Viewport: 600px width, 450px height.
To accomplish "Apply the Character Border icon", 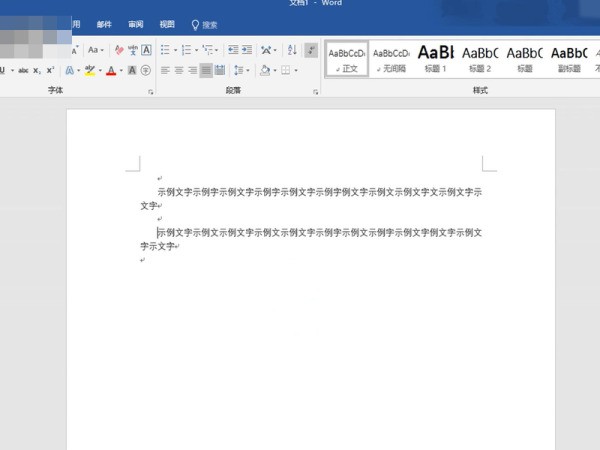I will tap(146, 50).
